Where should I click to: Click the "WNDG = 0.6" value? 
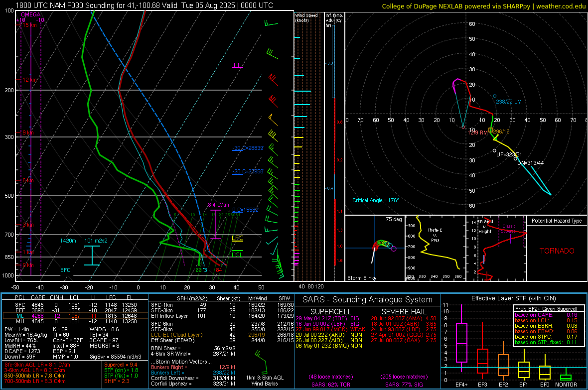coord(104,329)
